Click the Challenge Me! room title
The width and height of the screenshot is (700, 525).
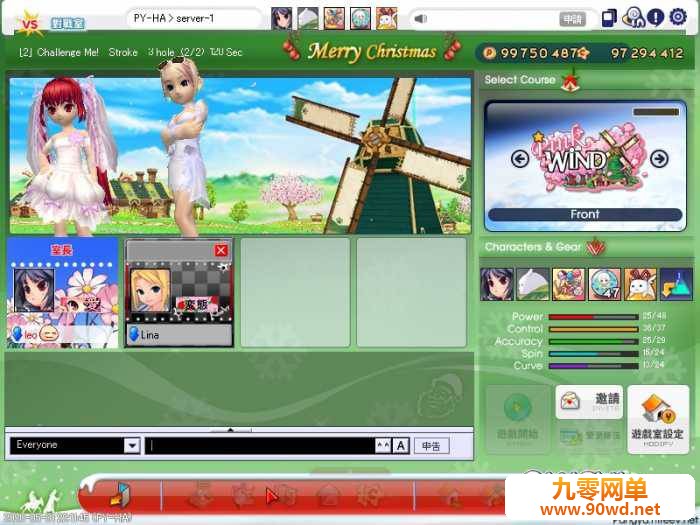(68, 52)
